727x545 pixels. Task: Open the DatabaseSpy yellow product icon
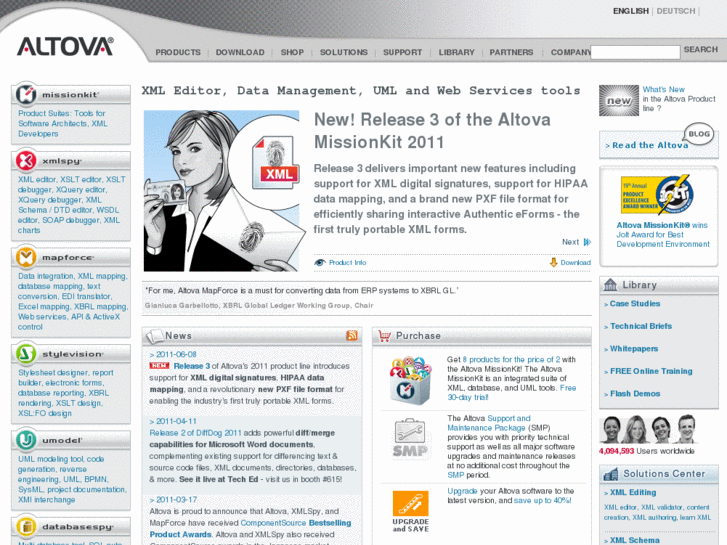pos(26,526)
